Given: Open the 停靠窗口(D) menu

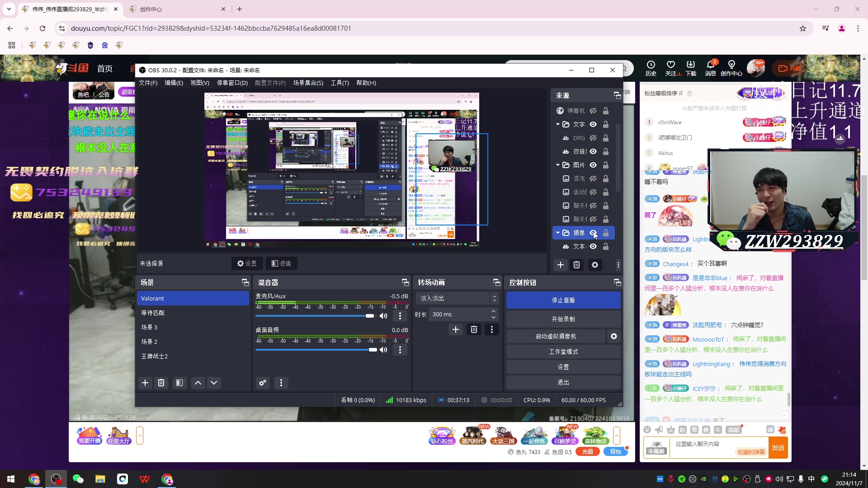Looking at the screenshot, I should (232, 83).
